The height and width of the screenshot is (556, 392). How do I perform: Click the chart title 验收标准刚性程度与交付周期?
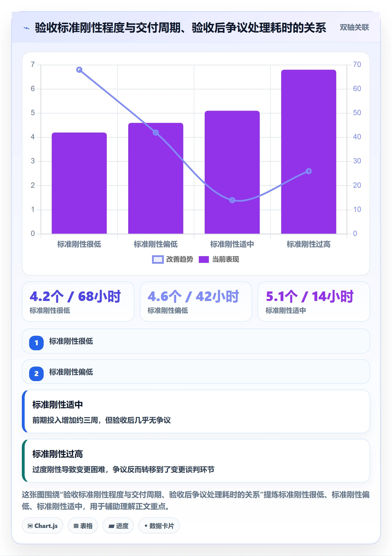tap(181, 28)
